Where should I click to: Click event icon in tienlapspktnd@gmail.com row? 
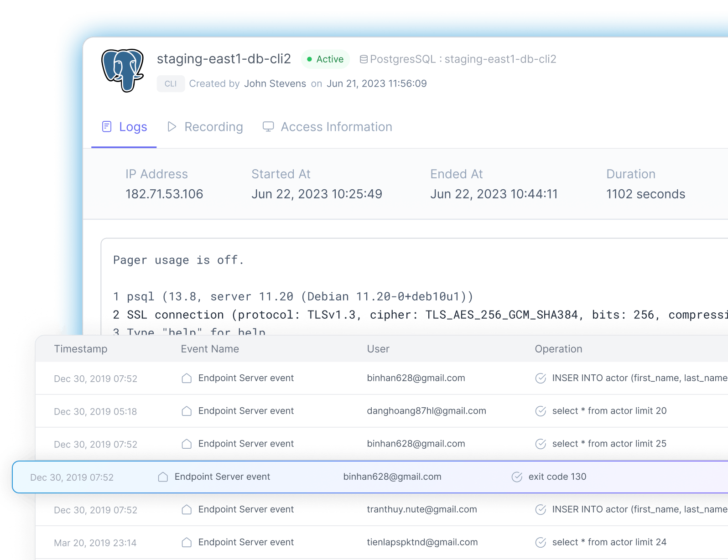(187, 543)
